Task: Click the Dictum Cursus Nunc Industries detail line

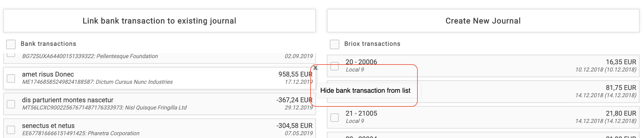Action: (x=97, y=82)
